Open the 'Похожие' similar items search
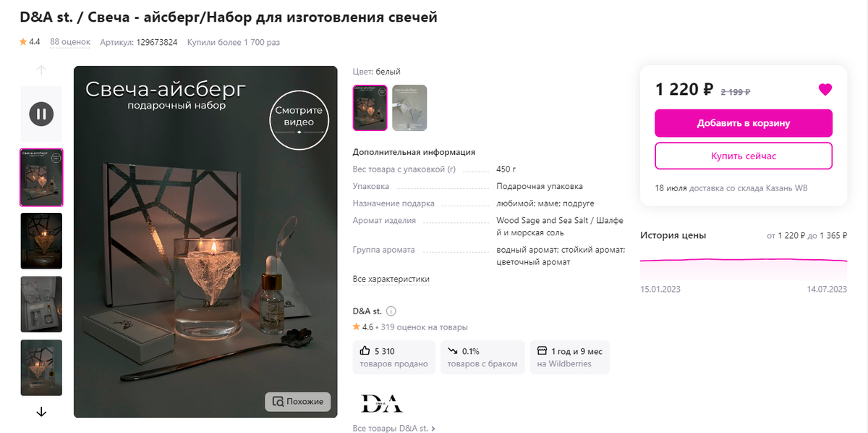 click(x=298, y=401)
